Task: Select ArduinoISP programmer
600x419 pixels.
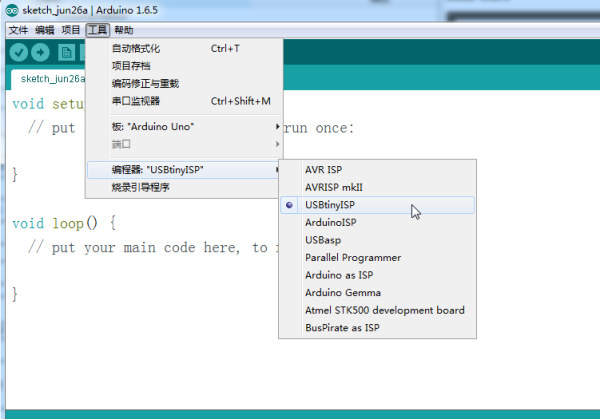Action: (x=377, y=222)
